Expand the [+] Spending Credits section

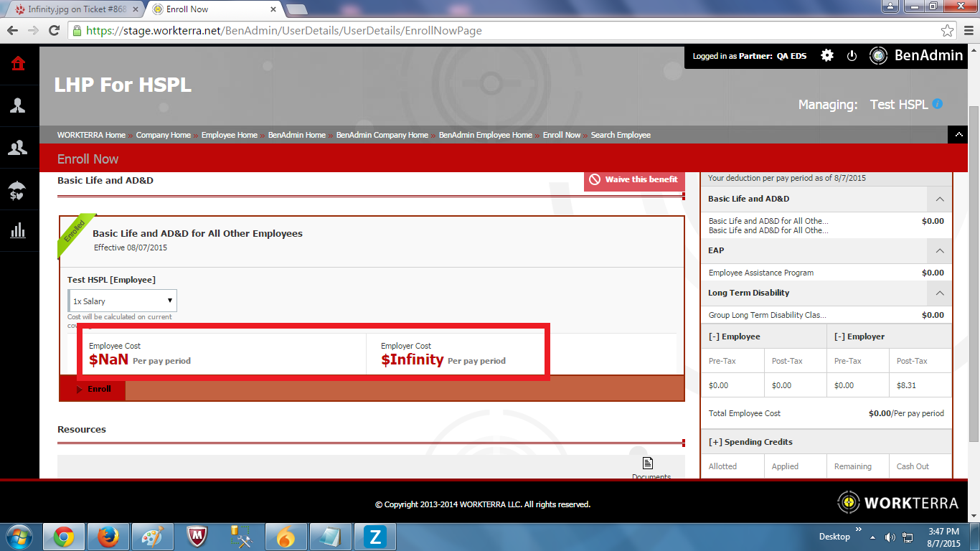750,442
